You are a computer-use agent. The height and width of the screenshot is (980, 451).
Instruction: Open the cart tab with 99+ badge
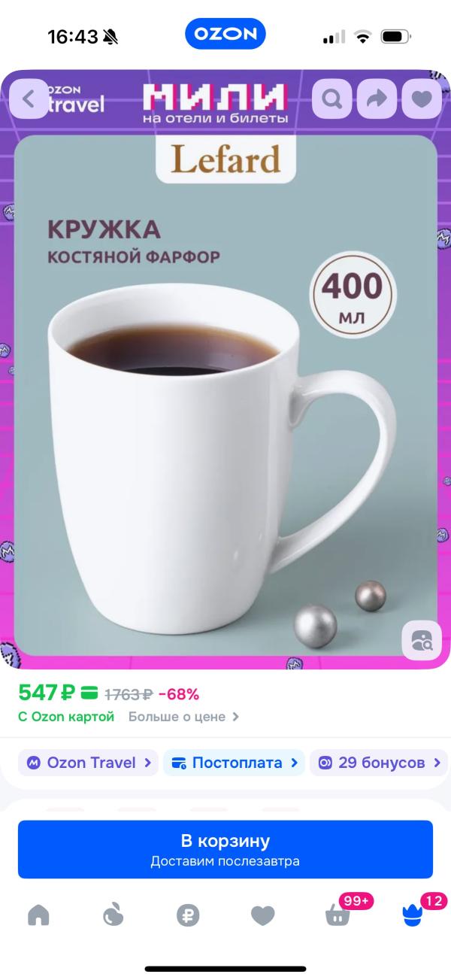(338, 914)
